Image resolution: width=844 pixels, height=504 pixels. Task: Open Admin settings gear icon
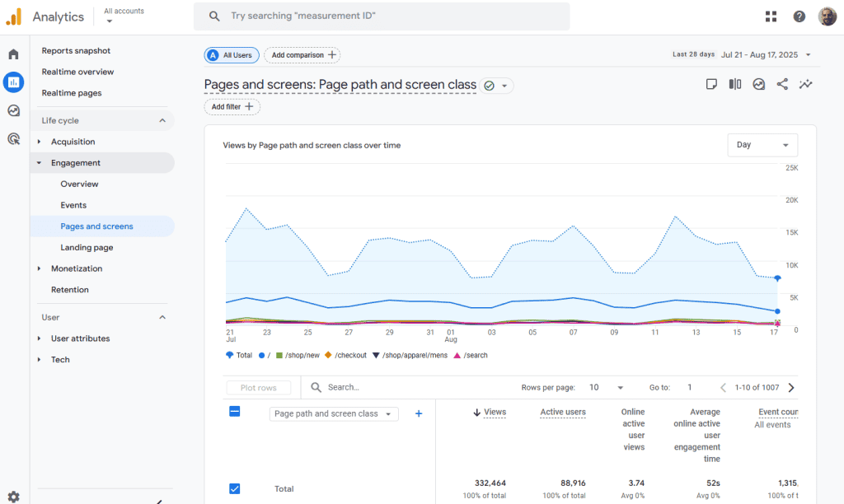point(13,497)
